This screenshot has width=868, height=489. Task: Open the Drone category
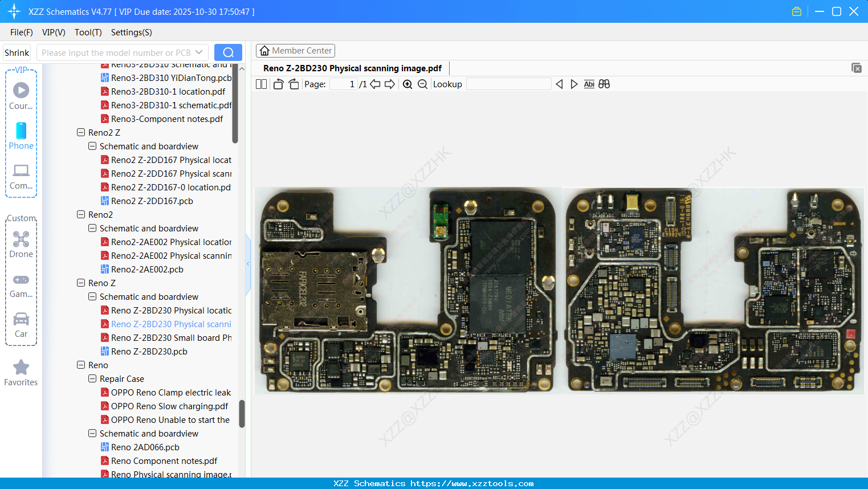tap(21, 244)
